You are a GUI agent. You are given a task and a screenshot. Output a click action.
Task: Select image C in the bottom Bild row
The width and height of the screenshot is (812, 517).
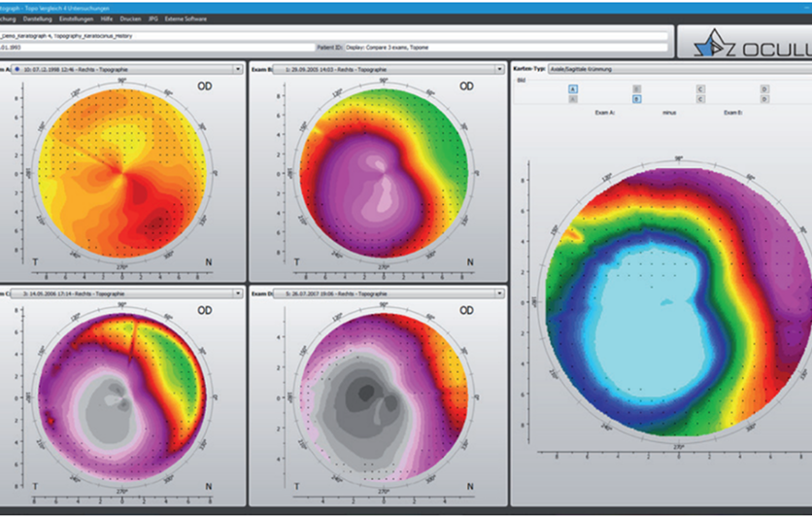[x=700, y=99]
